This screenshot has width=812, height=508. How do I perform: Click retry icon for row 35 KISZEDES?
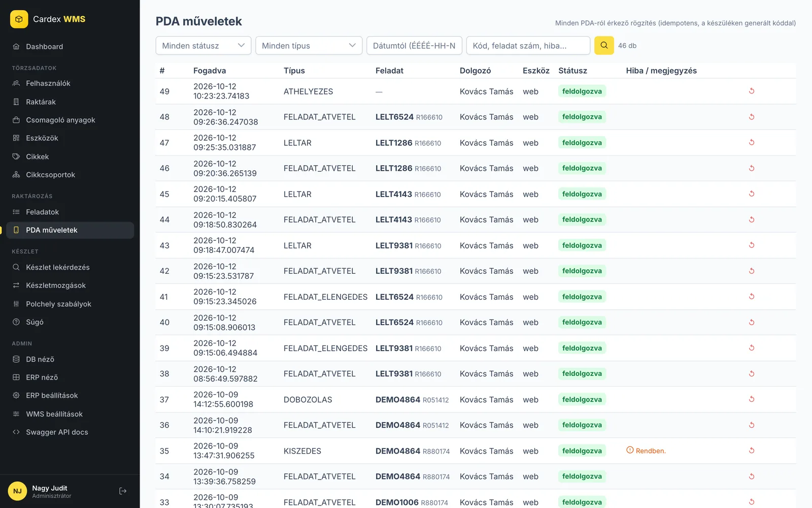pos(752,451)
